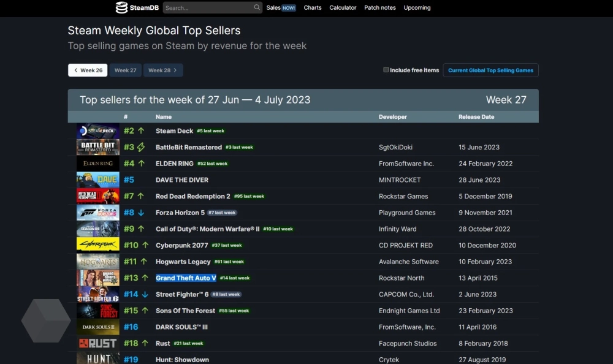Click the Forza Horizon 5 thumbnail
Screen dimensions: 613x364
tap(97, 213)
